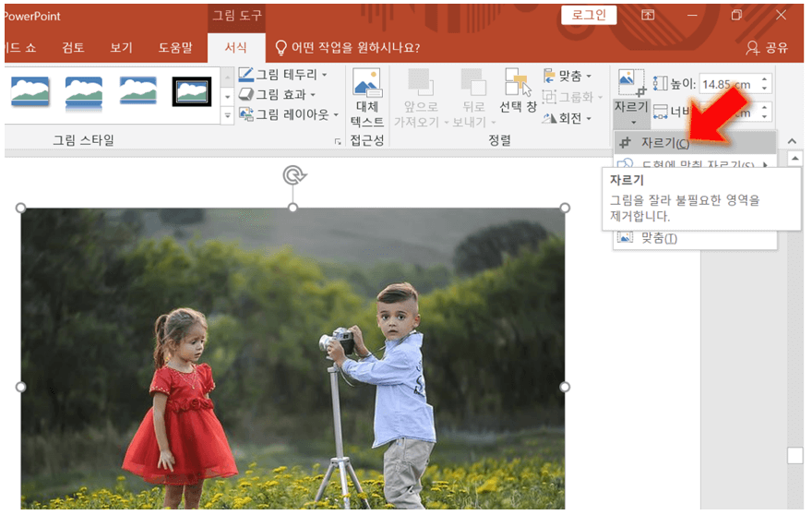This screenshot has width=812, height=515.
Task: Click the 로그인 sign-in button
Action: click(x=589, y=15)
